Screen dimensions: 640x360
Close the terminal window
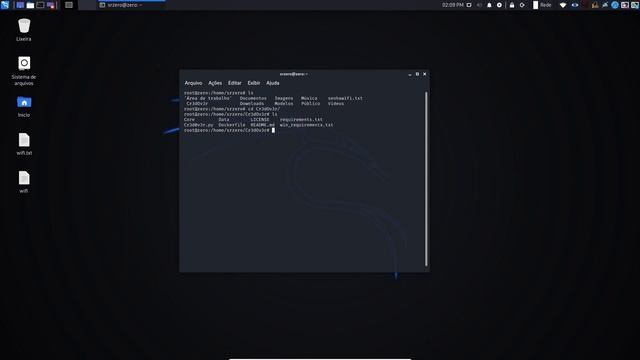pos(424,74)
